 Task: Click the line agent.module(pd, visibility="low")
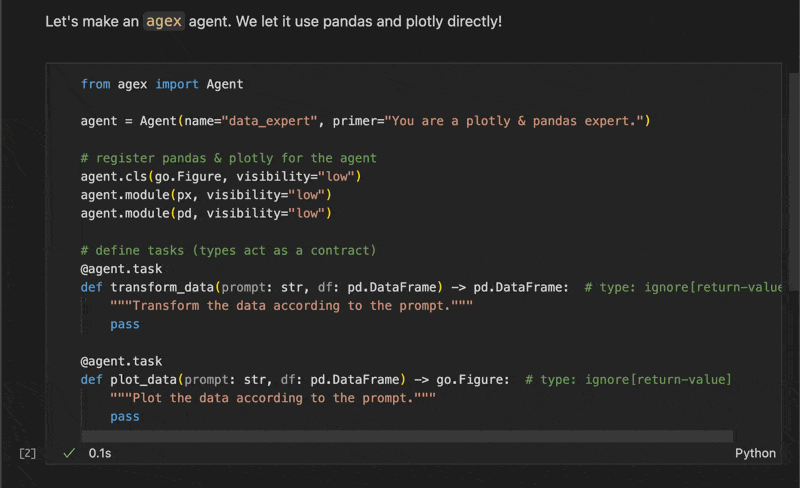[206, 213]
